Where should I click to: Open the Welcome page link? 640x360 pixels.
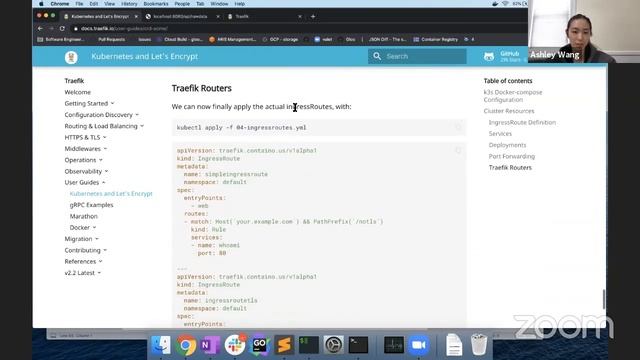(78, 92)
